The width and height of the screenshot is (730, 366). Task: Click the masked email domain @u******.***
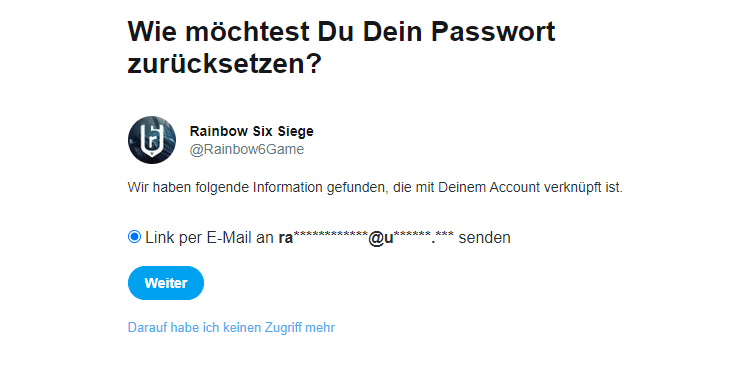point(411,237)
